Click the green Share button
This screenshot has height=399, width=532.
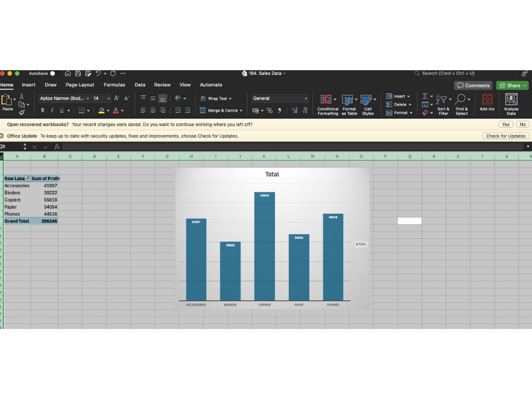(x=512, y=86)
